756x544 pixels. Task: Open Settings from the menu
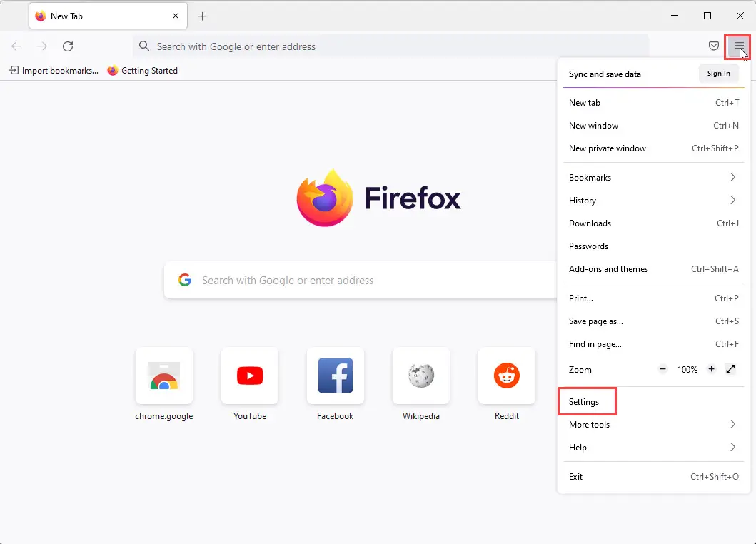653,402
